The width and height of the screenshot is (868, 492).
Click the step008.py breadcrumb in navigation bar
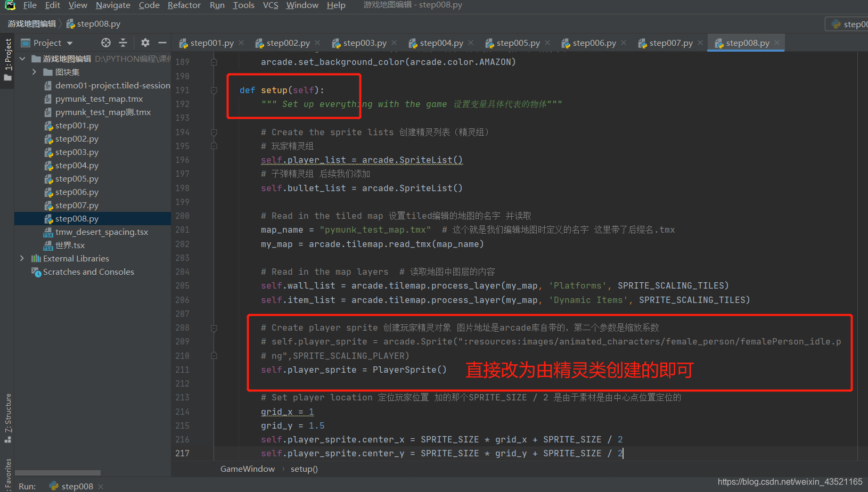coord(93,24)
